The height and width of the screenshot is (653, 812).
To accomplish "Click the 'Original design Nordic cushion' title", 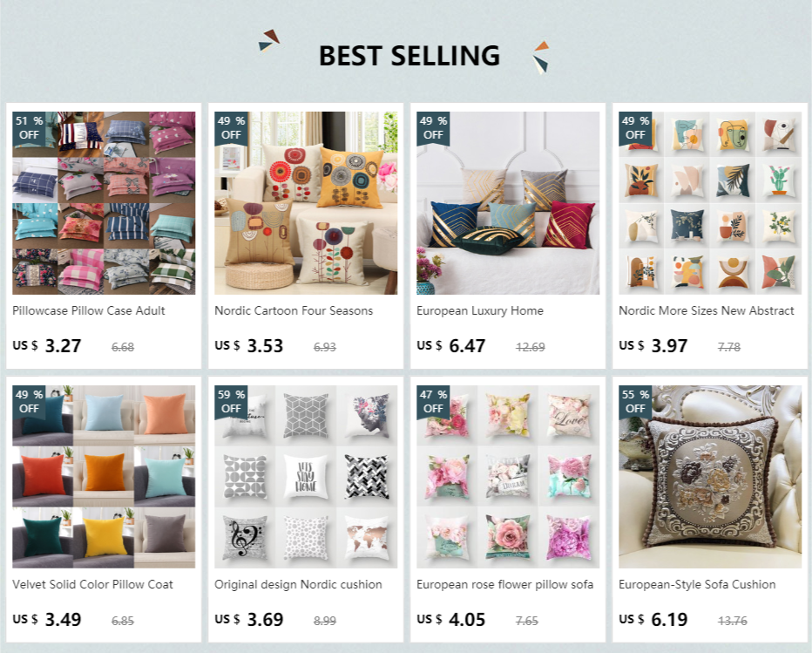I will coord(298,585).
